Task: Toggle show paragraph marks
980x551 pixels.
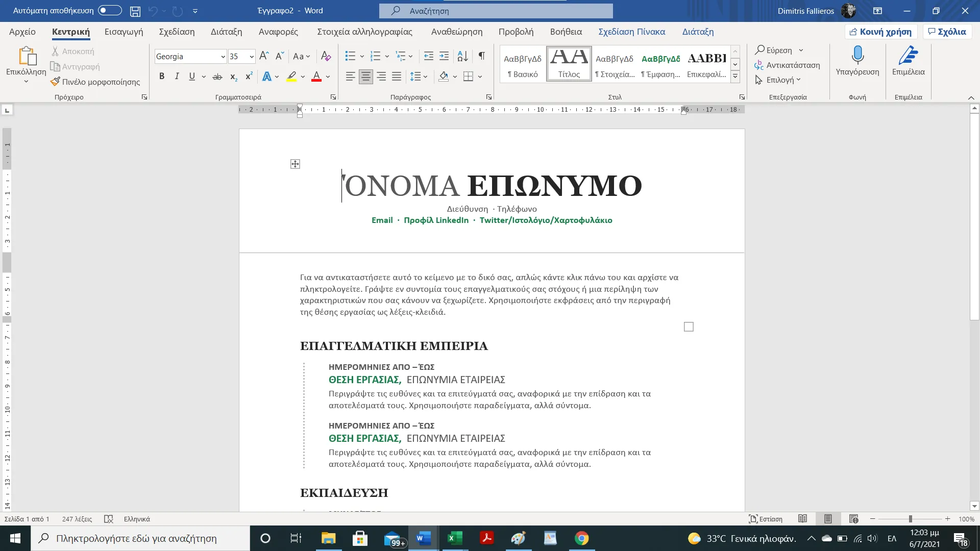Action: pos(481,56)
